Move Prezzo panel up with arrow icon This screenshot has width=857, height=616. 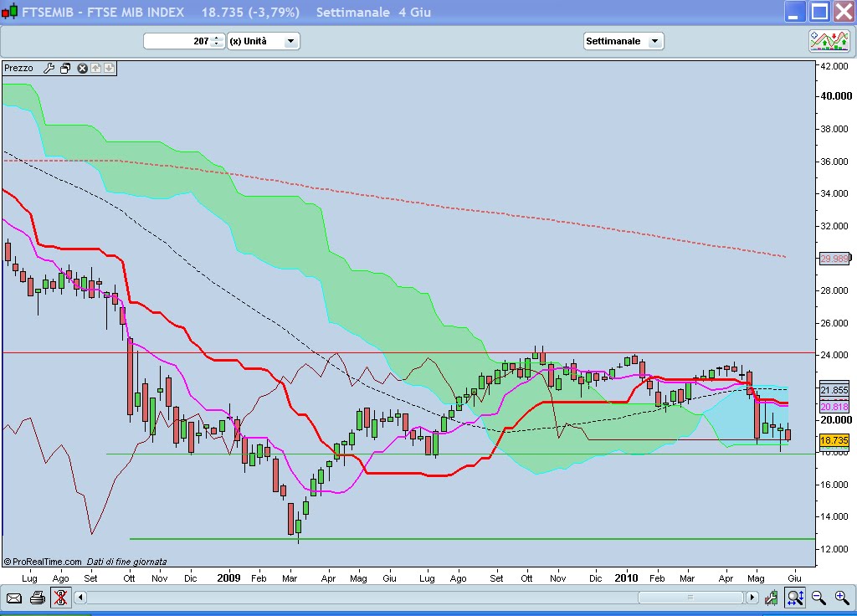coord(96,68)
